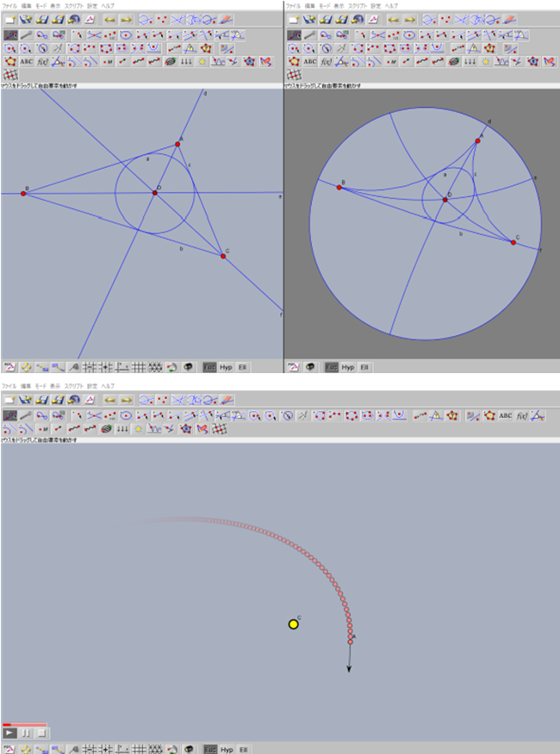560x754 pixels.
Task: Click the red animation speed slider
Action: click(x=24, y=725)
